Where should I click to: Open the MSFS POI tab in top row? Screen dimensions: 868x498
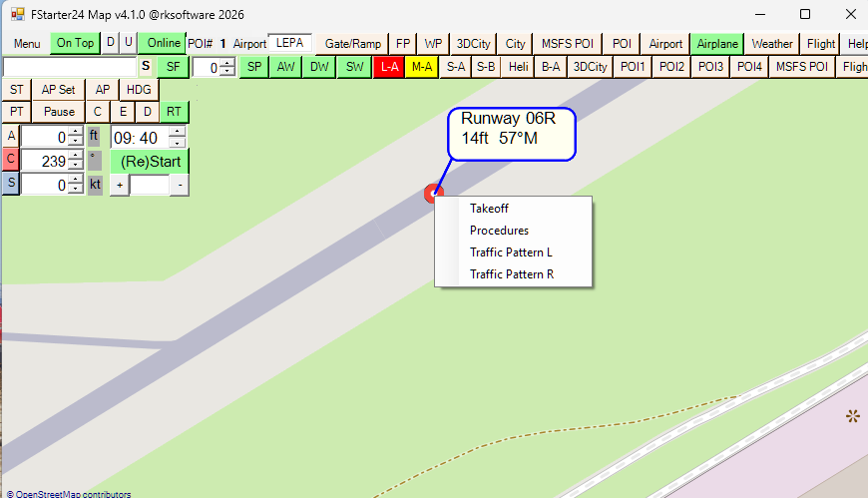pos(568,44)
